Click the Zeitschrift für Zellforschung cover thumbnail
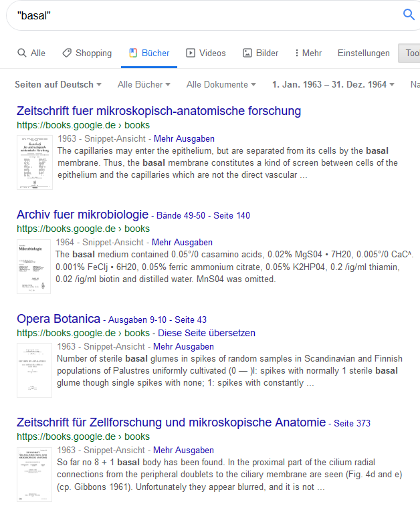Image resolution: width=420 pixels, height=508 pixels. pos(34,474)
